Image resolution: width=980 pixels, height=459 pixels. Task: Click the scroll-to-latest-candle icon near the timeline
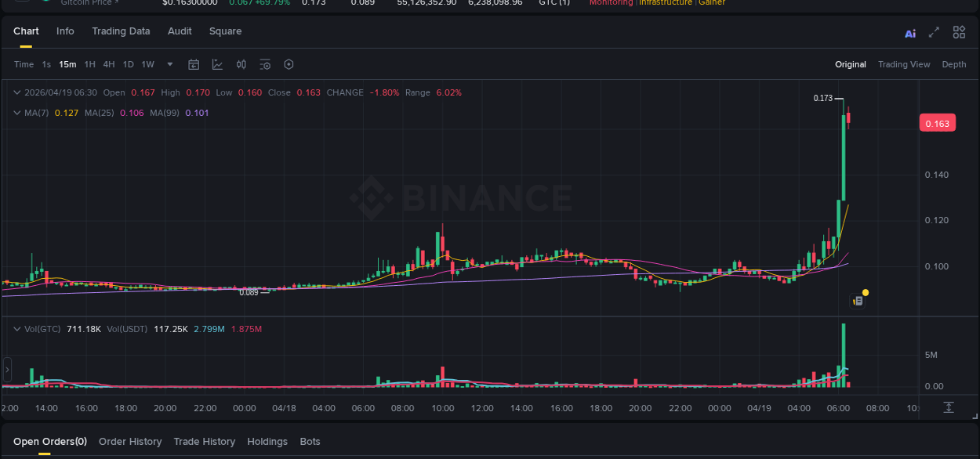coord(948,407)
